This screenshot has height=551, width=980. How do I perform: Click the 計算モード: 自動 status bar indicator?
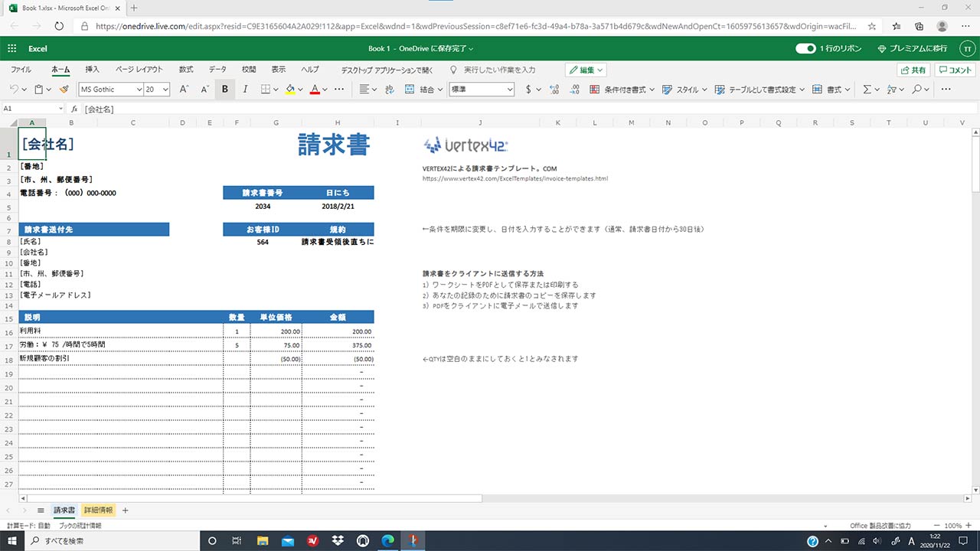28,526
